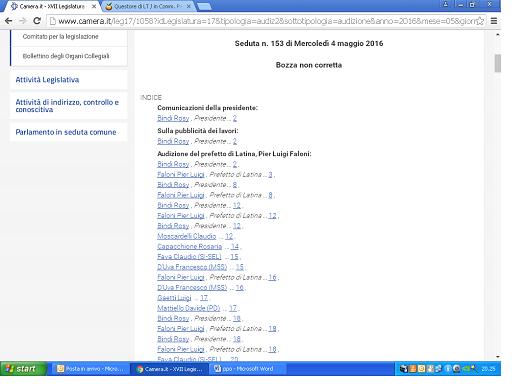The width and height of the screenshot is (512, 384).
Task: Switch to the Questore di LT tab
Action: (x=148, y=6)
